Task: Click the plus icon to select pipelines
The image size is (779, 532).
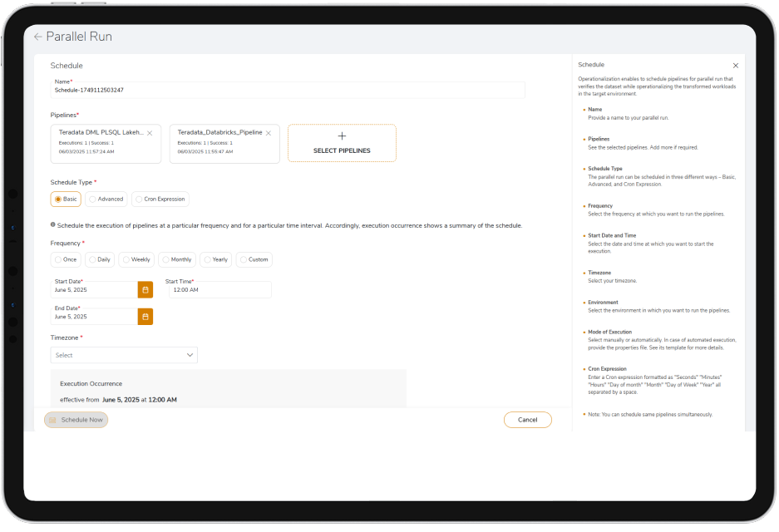Action: click(342, 136)
